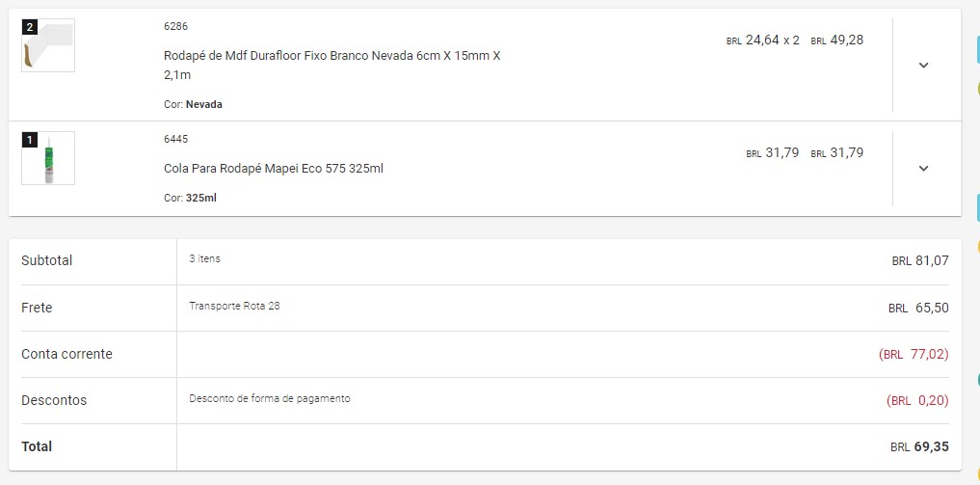The image size is (980, 485).
Task: Click Desconto de forma de pagamento text
Action: coord(270,398)
